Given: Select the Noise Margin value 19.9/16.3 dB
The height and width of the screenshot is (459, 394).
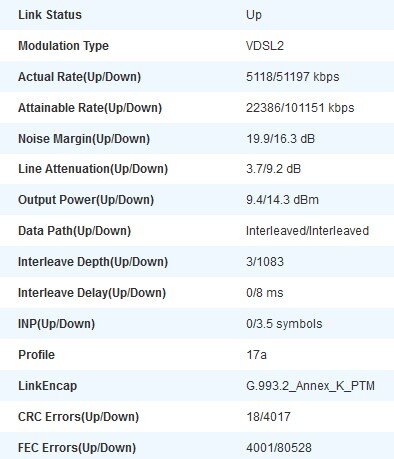Looking at the screenshot, I should (x=280, y=139).
